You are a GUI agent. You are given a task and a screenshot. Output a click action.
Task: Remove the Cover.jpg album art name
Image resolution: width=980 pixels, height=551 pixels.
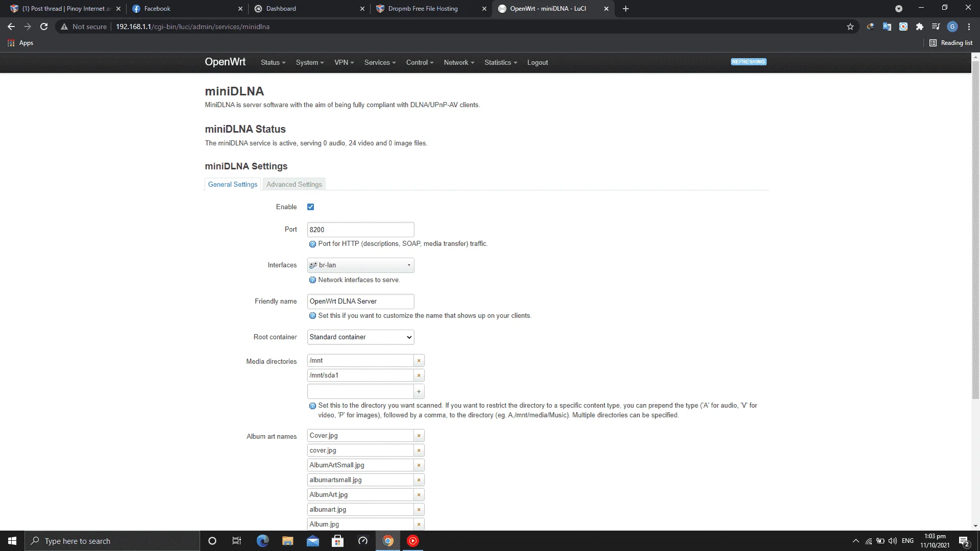coord(419,436)
